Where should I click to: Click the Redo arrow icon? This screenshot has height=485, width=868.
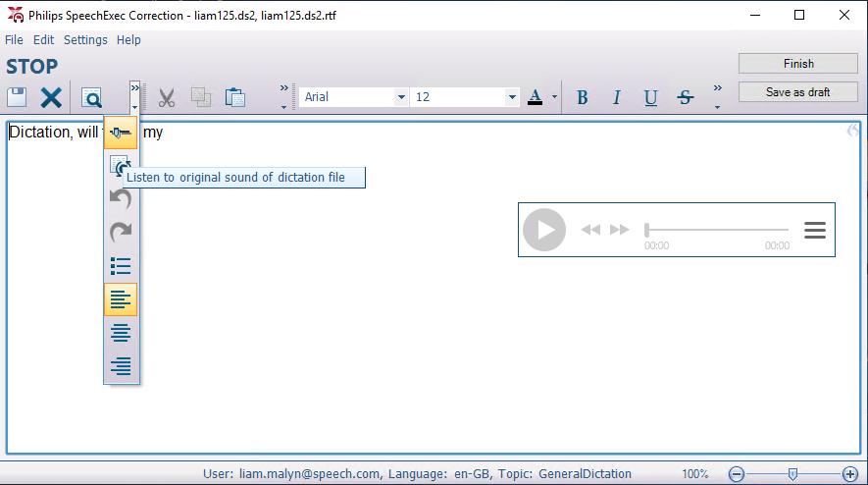121,232
